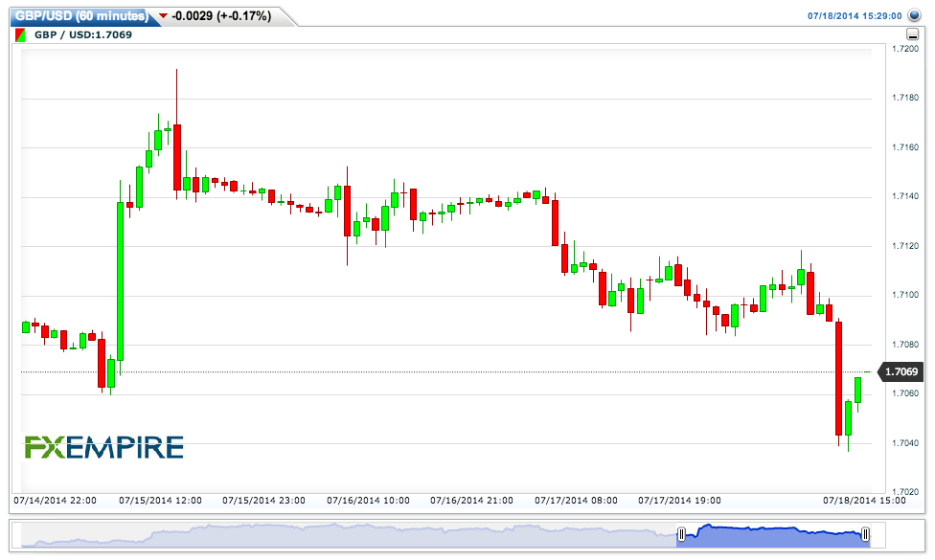
Task: Click the 1.7080 price axis label
Action: [904, 345]
